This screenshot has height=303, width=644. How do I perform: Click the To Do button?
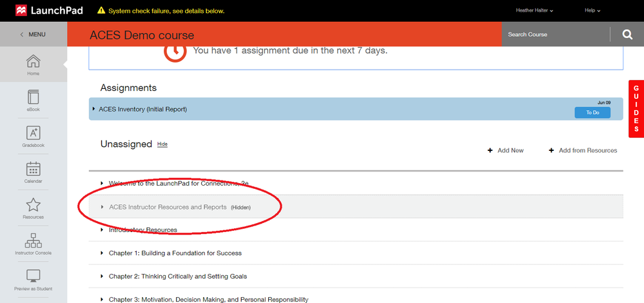click(592, 112)
